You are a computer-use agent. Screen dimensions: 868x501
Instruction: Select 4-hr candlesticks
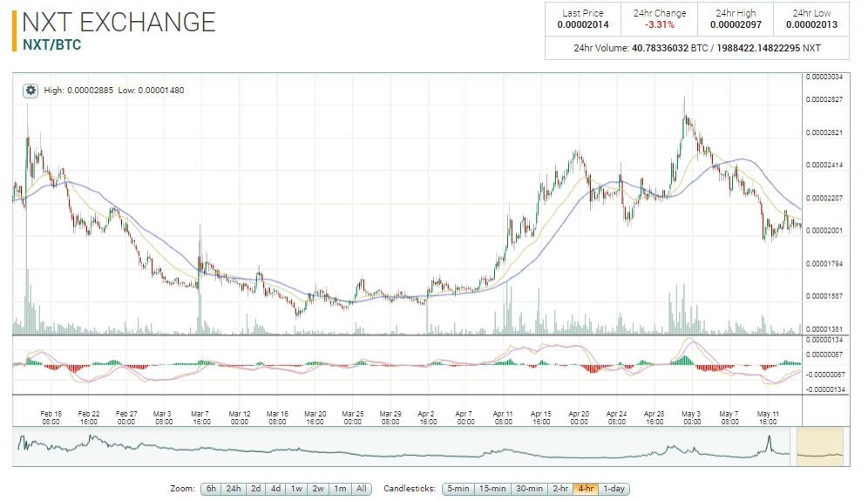pyautogui.click(x=586, y=489)
